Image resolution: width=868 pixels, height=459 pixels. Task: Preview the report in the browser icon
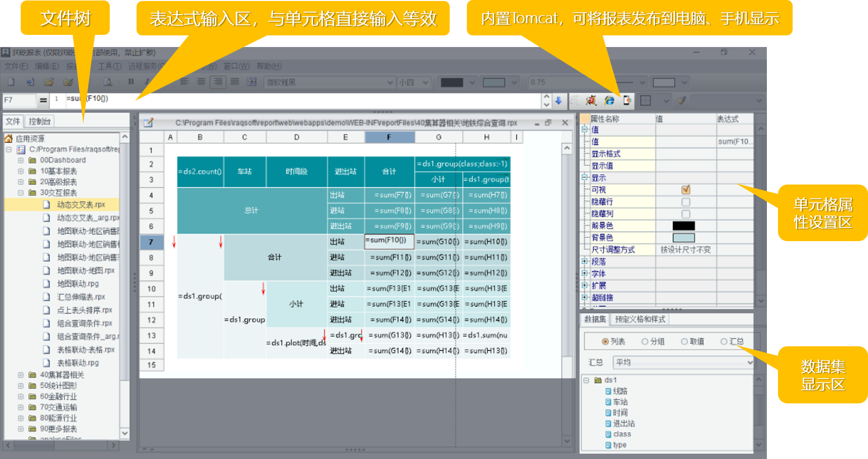point(610,101)
